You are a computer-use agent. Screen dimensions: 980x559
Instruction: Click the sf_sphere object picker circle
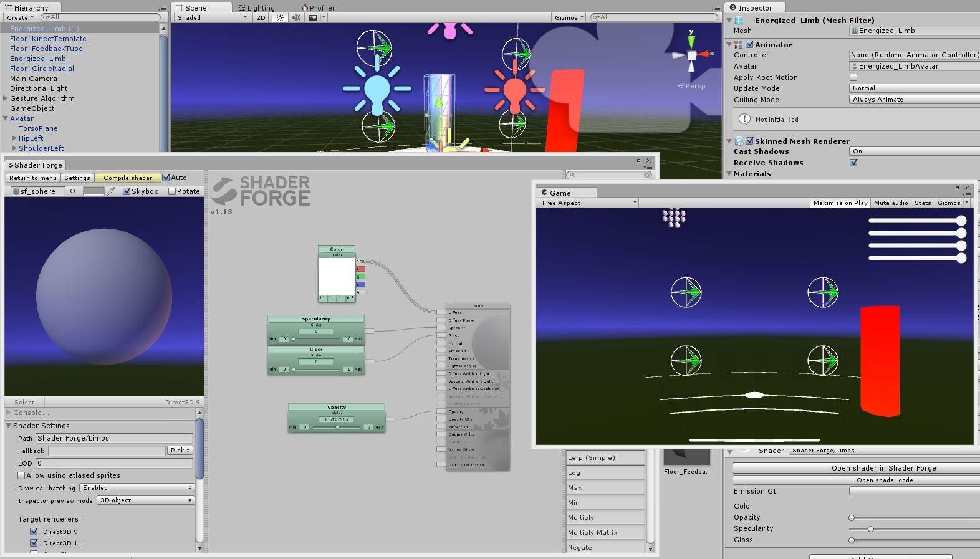pyautogui.click(x=73, y=191)
